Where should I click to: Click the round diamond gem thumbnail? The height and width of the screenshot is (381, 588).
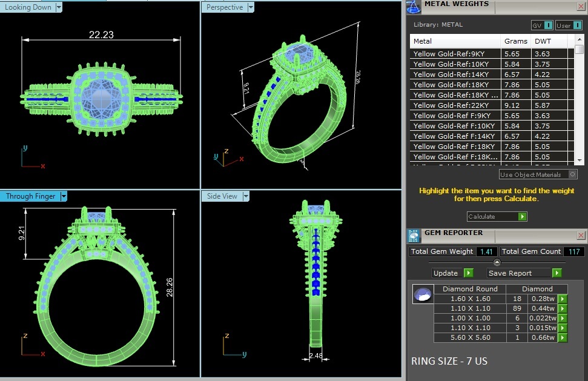(422, 294)
